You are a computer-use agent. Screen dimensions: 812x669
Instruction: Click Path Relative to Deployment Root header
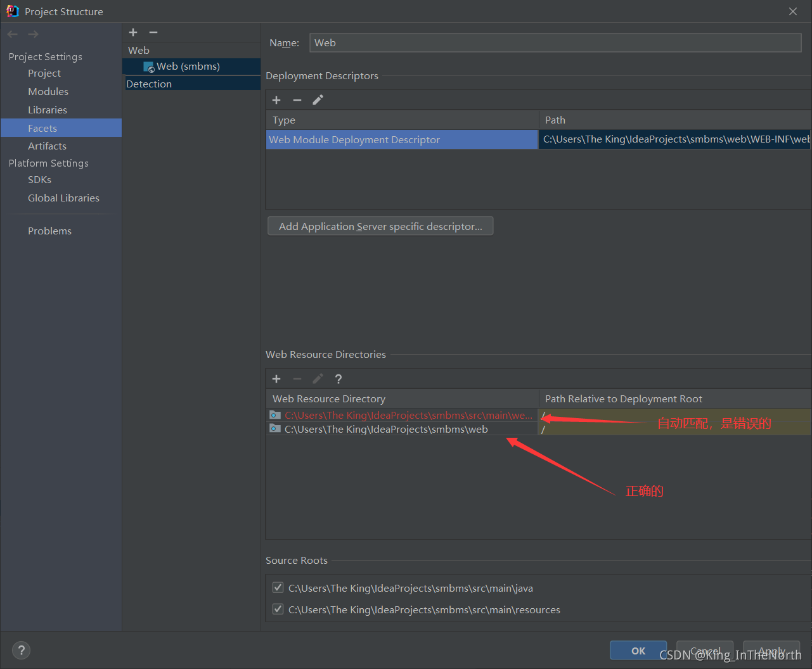click(x=675, y=399)
